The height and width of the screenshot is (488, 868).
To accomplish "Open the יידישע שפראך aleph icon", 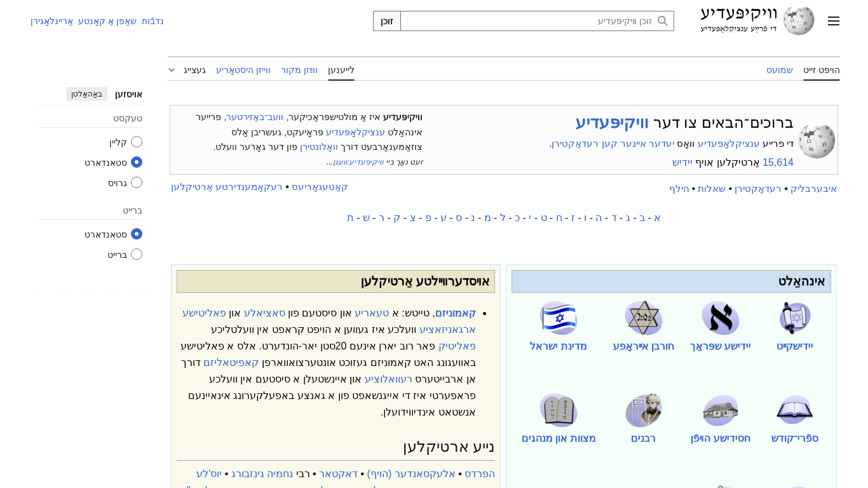I will [721, 318].
